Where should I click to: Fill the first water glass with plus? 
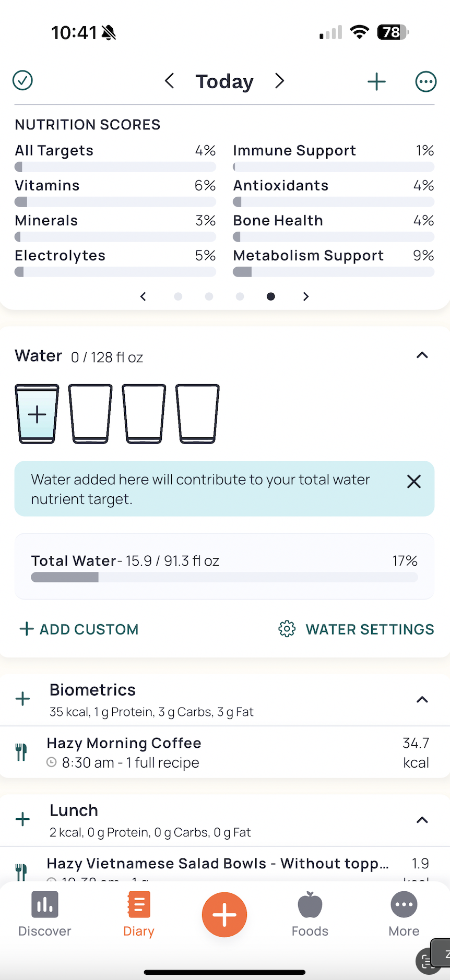pyautogui.click(x=37, y=414)
